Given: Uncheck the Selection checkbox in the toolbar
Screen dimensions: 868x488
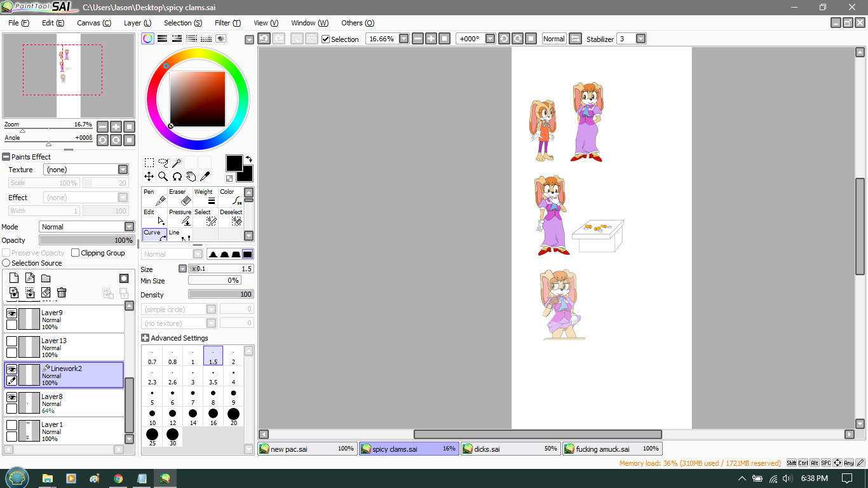Looking at the screenshot, I should coord(326,39).
